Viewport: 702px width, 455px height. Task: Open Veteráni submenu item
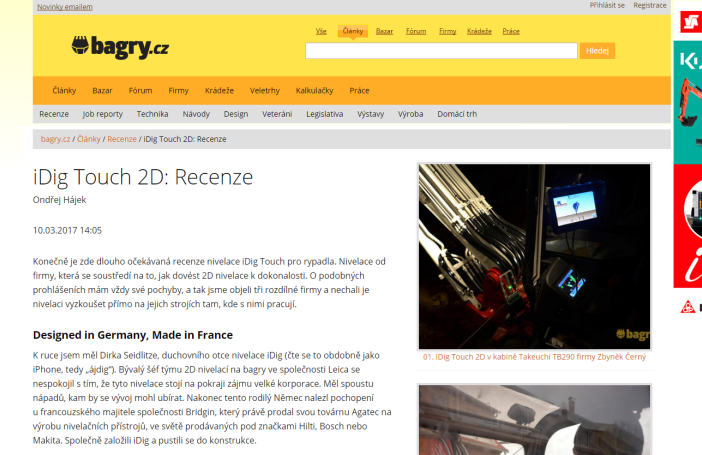[x=277, y=114]
